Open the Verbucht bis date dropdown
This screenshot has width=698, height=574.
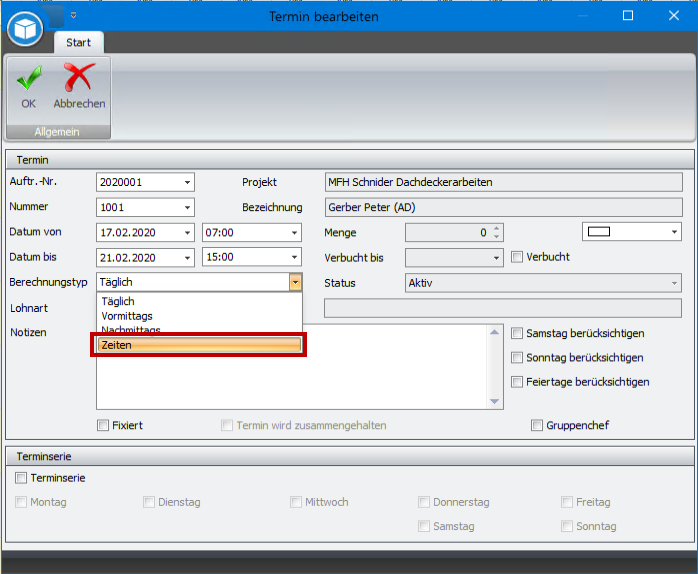[496, 258]
